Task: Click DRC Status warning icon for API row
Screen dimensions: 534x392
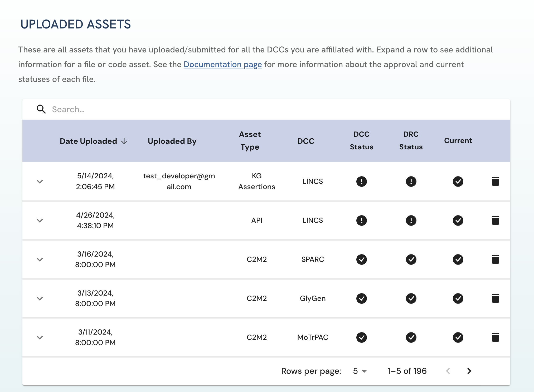Action: [x=411, y=220]
